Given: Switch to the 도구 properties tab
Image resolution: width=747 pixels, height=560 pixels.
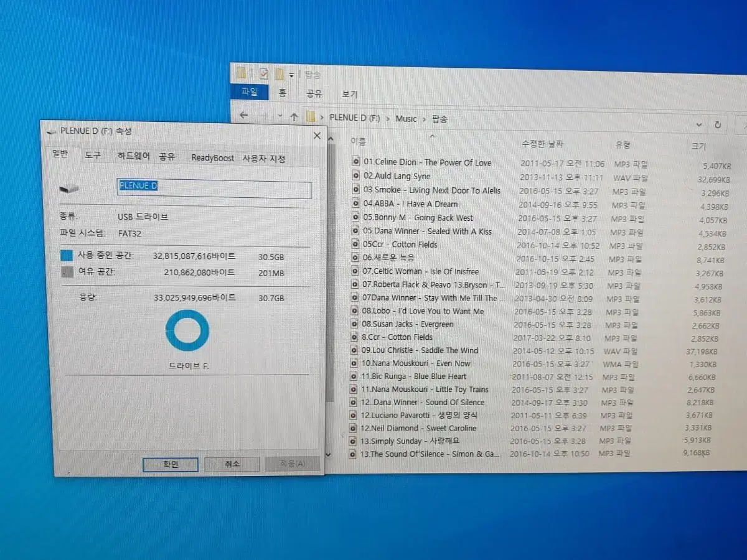Looking at the screenshot, I should [93, 155].
